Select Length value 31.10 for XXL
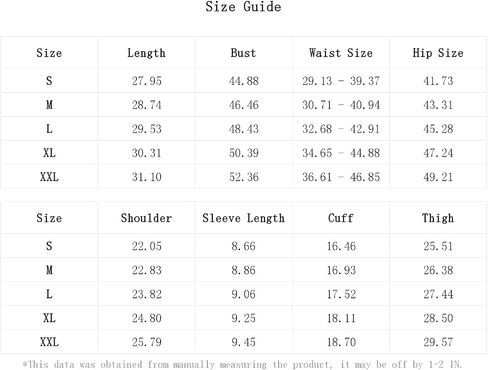This screenshot has width=488, height=370. (x=146, y=177)
